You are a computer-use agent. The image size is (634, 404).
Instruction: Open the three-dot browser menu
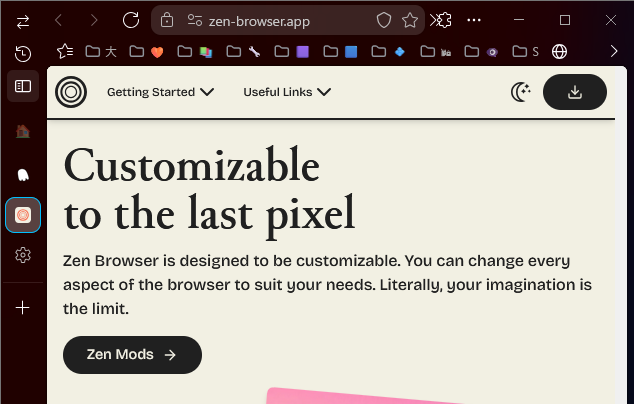473,20
